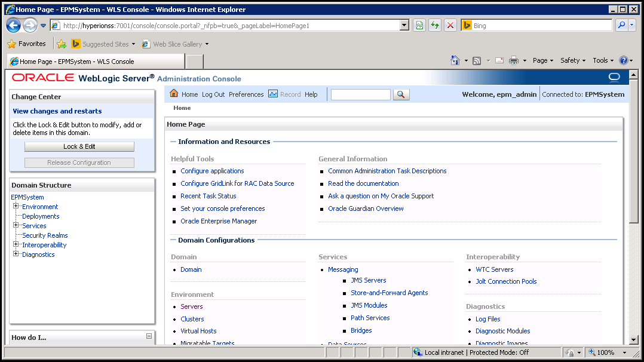This screenshot has height=362, width=644.
Task: Click the browser Back arrow button
Action: 13,26
